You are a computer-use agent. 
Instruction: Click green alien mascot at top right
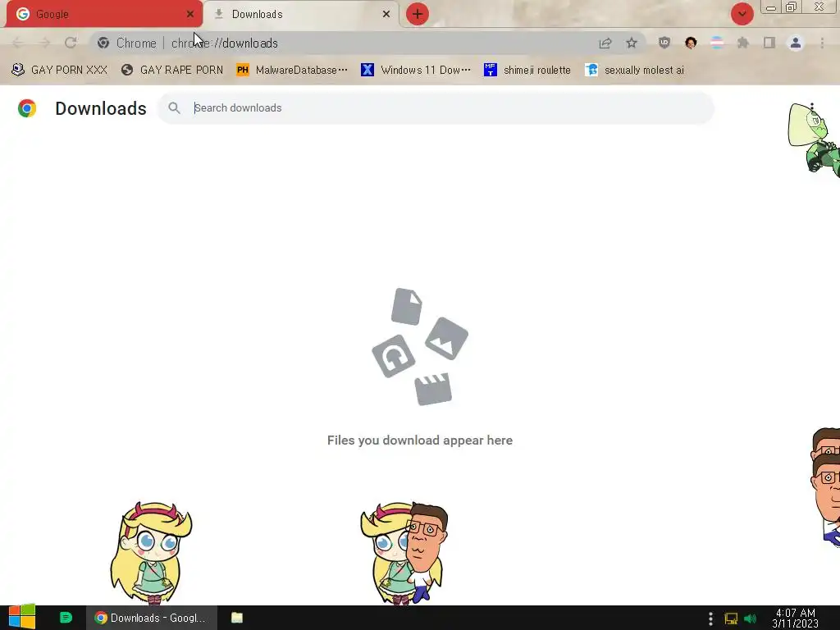click(813, 139)
